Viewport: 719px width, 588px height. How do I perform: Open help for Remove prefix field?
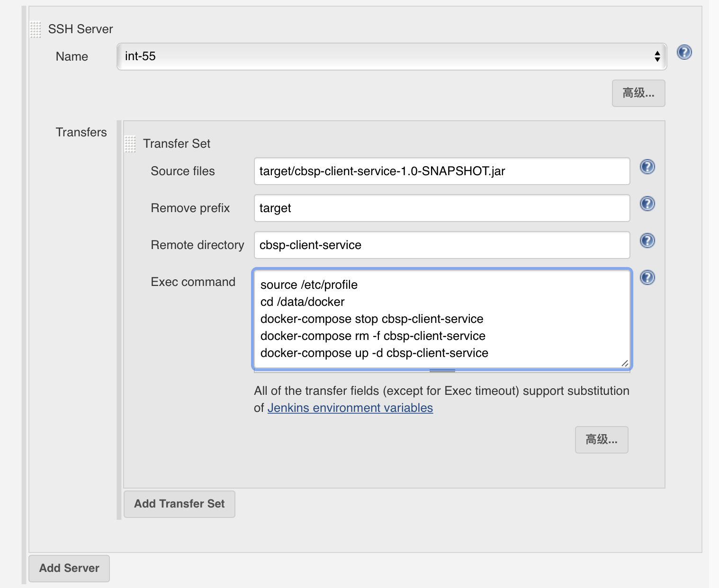(x=647, y=204)
